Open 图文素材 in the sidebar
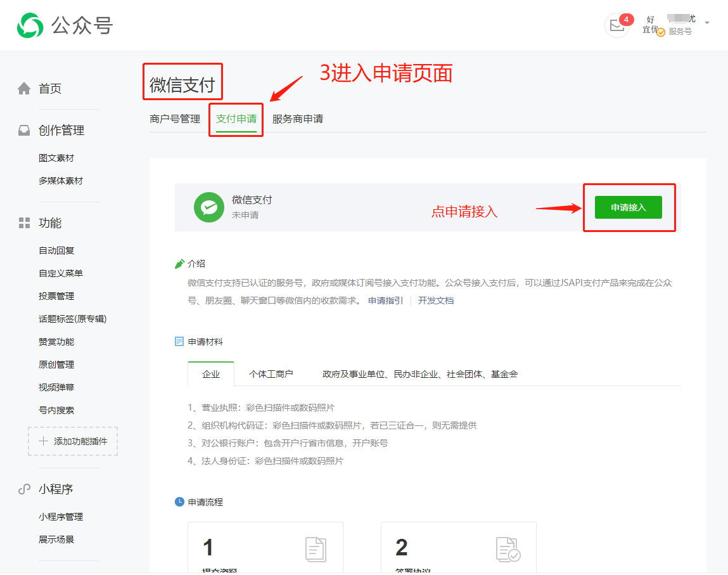Image resolution: width=728 pixels, height=575 pixels. tap(56, 158)
